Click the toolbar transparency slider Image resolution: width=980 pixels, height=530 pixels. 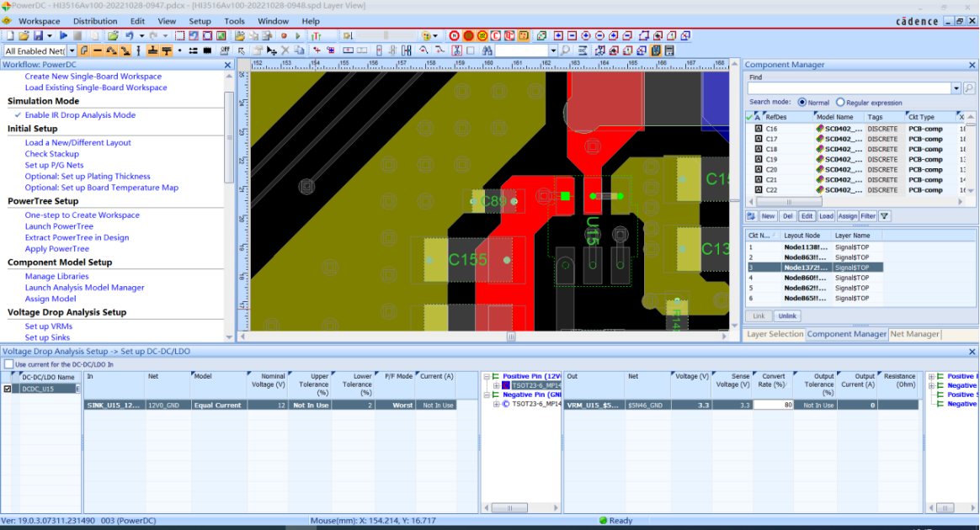click(386, 35)
